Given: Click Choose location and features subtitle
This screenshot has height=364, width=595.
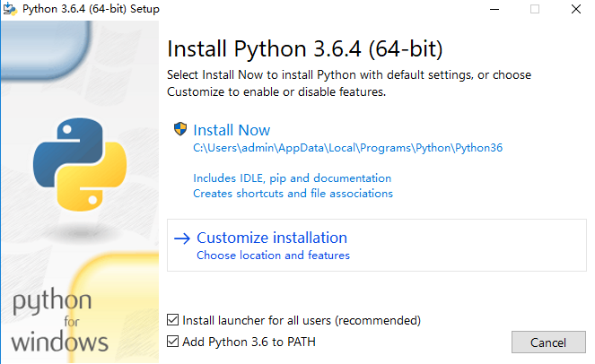Looking at the screenshot, I should click(x=273, y=256).
